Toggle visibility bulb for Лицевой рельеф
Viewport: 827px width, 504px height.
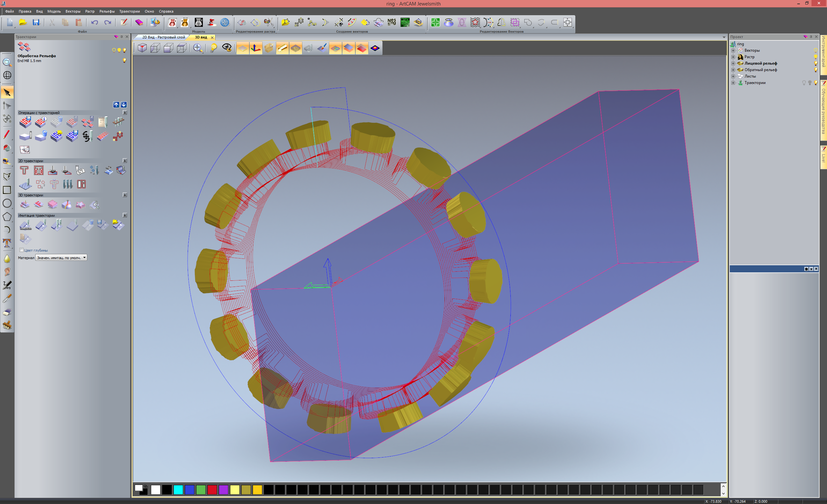point(815,63)
